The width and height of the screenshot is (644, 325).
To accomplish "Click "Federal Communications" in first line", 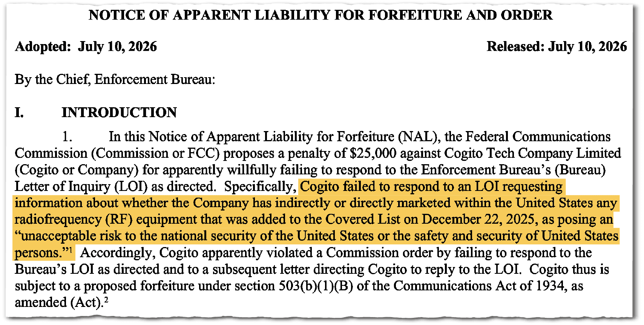I will pyautogui.click(x=538, y=137).
